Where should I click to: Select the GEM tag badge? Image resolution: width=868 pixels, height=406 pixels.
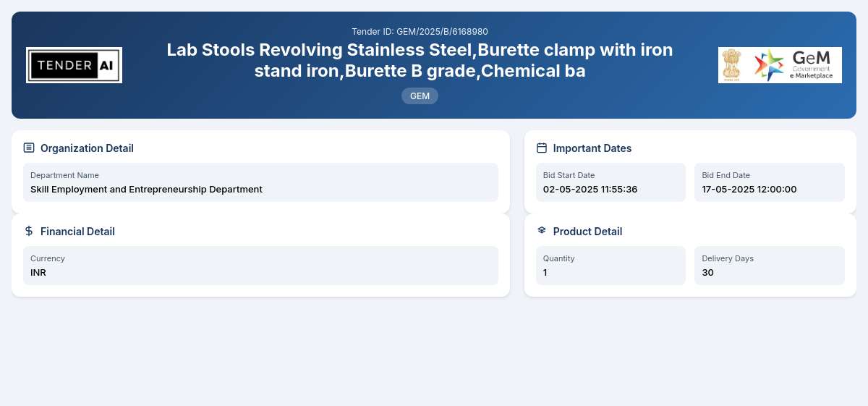click(420, 96)
